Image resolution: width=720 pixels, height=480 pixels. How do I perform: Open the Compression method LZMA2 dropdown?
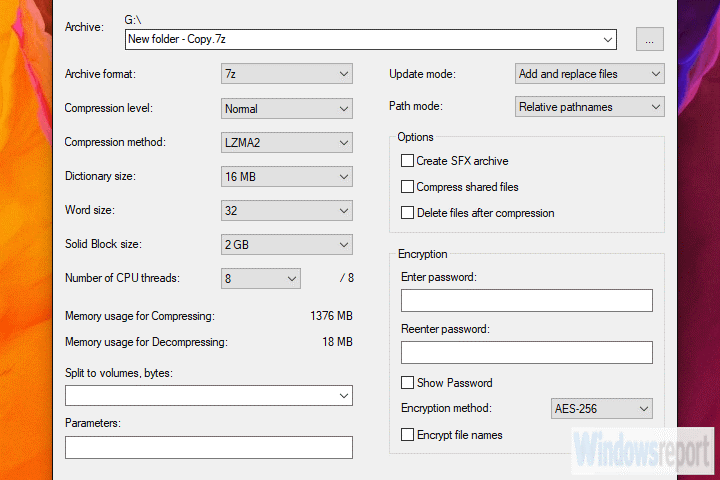(x=287, y=142)
